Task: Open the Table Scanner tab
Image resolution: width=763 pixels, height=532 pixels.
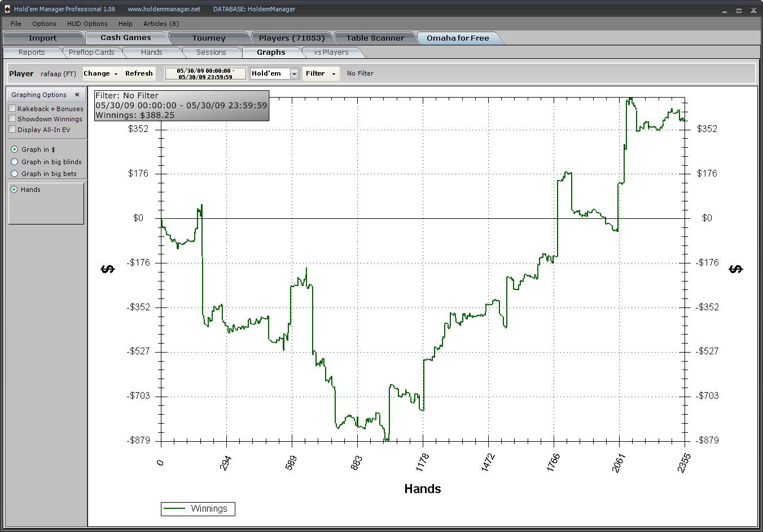Action: [375, 38]
